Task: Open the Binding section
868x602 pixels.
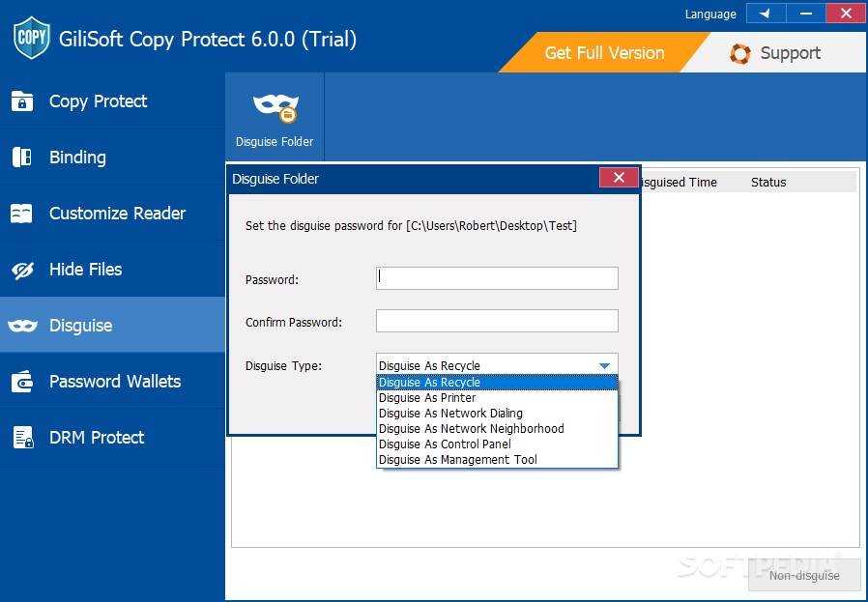Action: tap(112, 158)
